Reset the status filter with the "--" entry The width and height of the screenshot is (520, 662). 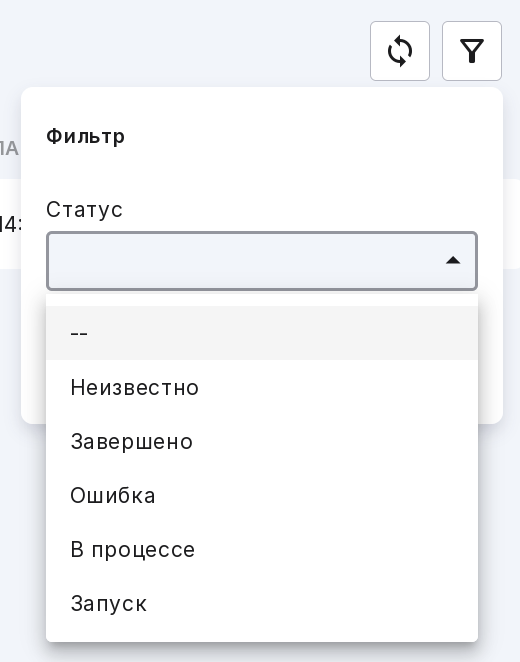coord(262,333)
